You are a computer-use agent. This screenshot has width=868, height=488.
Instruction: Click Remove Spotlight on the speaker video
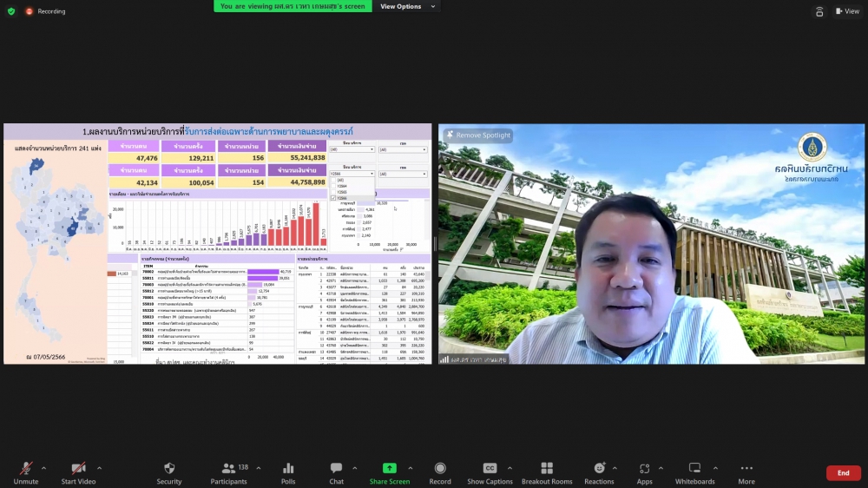click(477, 135)
